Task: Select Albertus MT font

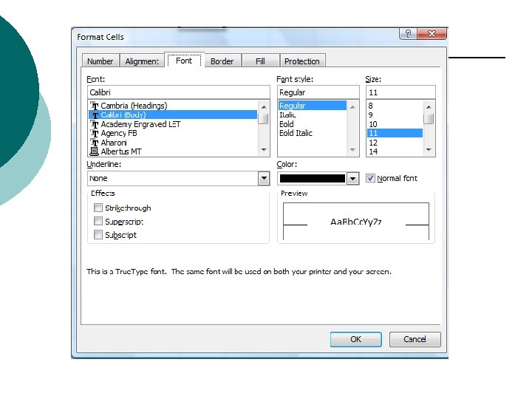Action: (x=173, y=151)
